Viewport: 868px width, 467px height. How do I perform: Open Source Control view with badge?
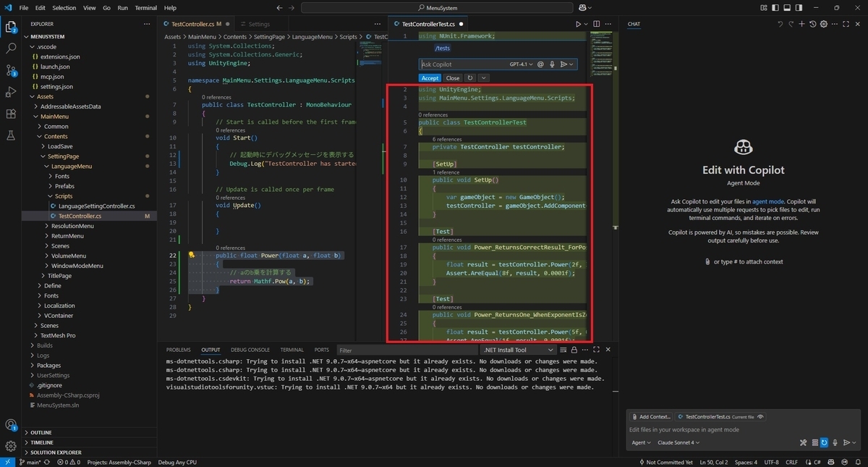pyautogui.click(x=11, y=70)
